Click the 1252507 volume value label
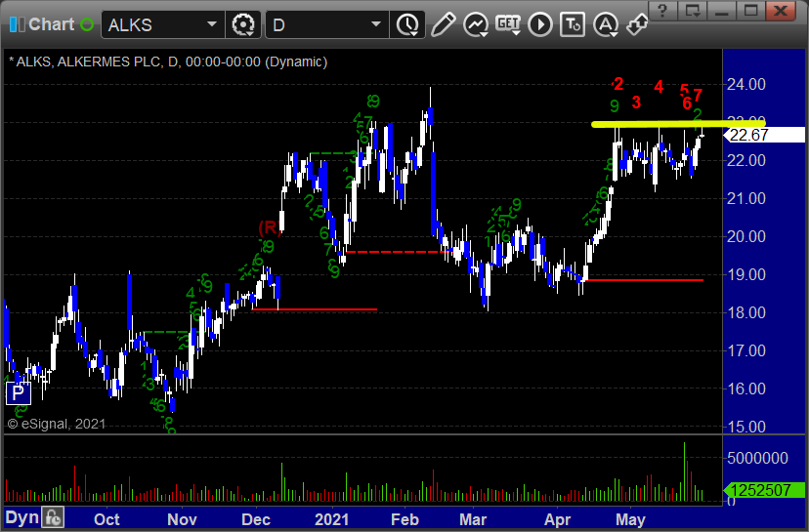The height and width of the screenshot is (532, 809). click(x=765, y=490)
